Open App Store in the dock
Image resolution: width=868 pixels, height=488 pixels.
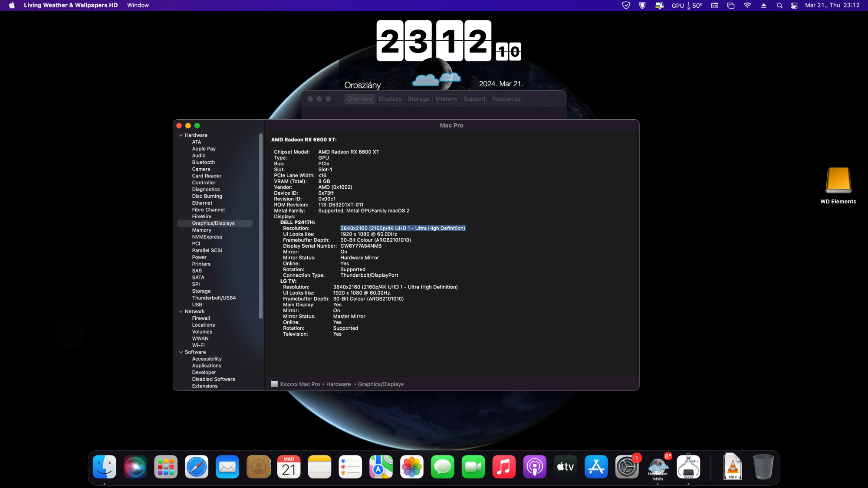[596, 467]
